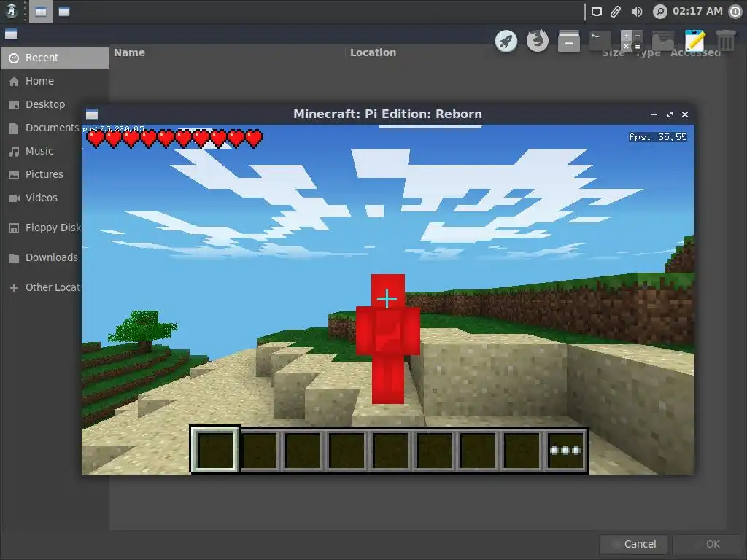Maximize the Minecraft: Pi Edition window

click(670, 114)
